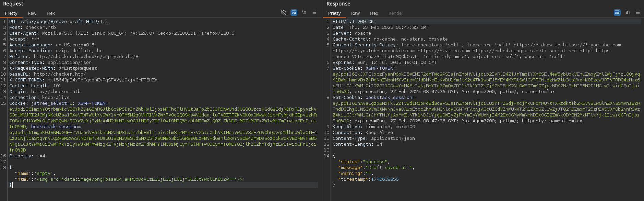Click the Cache-Control response header

390,39
